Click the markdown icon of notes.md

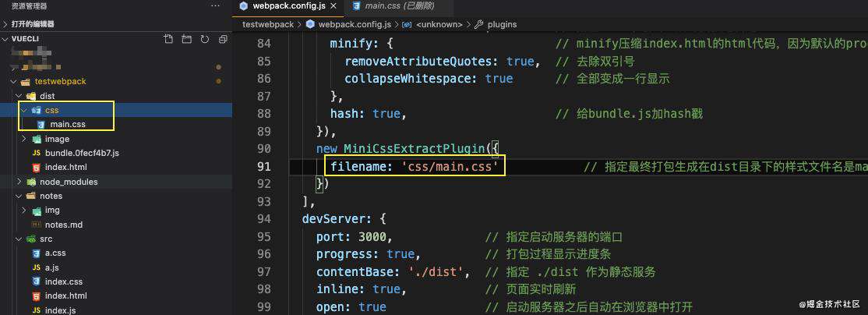coord(36,225)
